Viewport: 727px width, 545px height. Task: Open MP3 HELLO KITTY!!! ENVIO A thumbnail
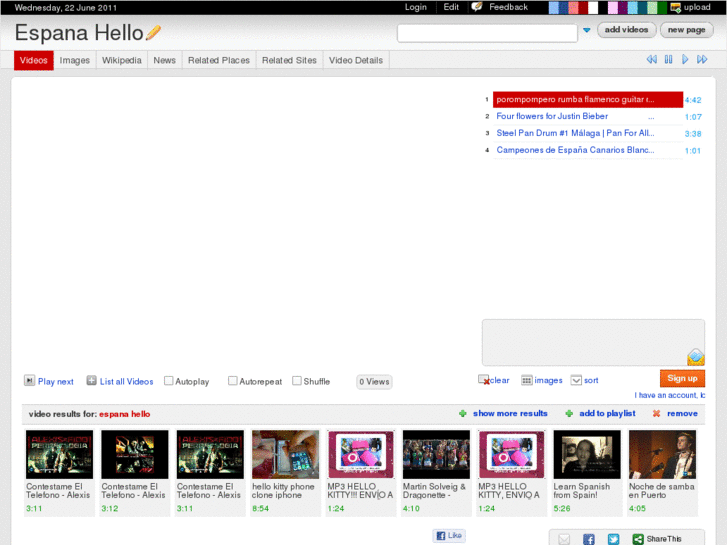[361, 454]
